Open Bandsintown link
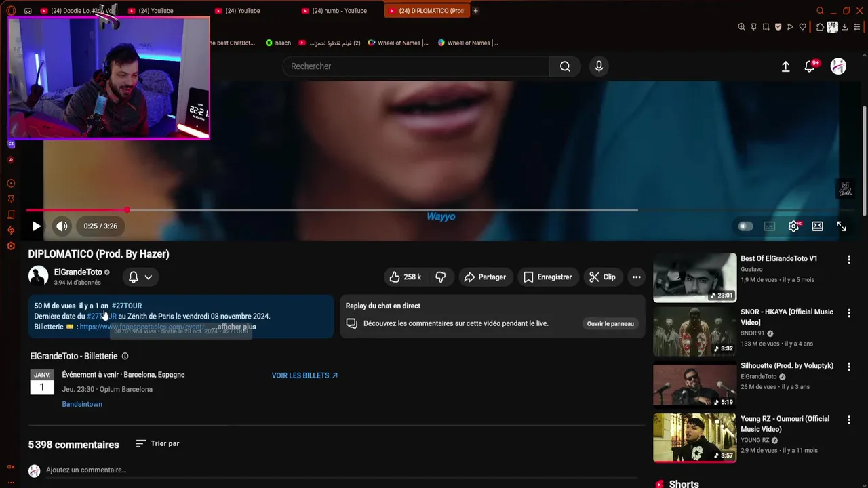This screenshot has height=488, width=868. tap(82, 404)
